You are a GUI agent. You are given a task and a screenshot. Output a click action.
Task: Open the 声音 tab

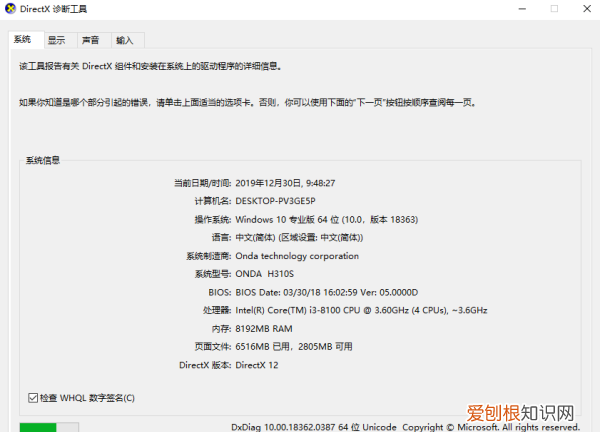94,40
